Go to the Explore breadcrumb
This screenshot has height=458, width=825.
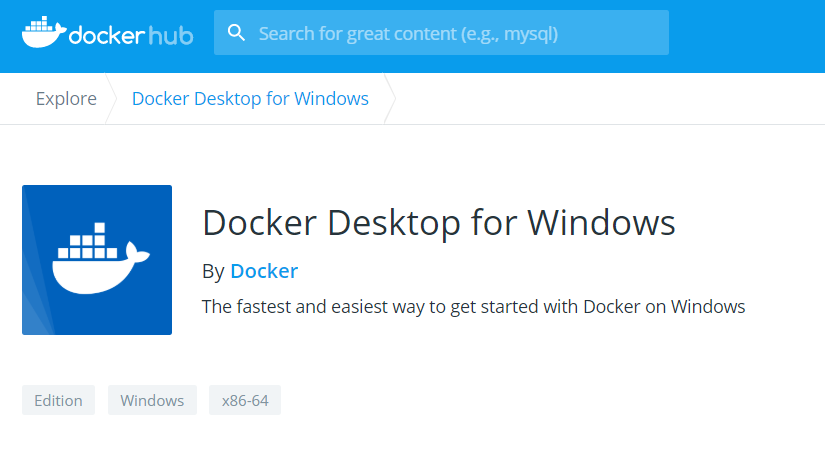[66, 98]
